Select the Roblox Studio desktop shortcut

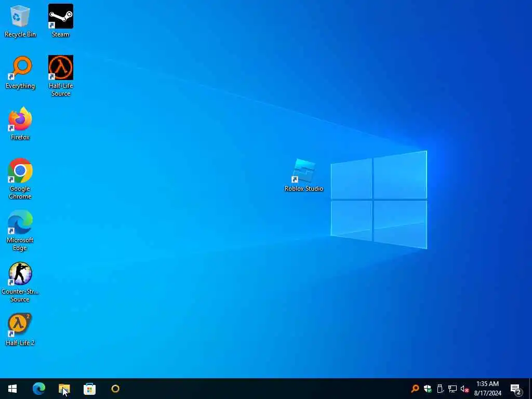tap(303, 175)
